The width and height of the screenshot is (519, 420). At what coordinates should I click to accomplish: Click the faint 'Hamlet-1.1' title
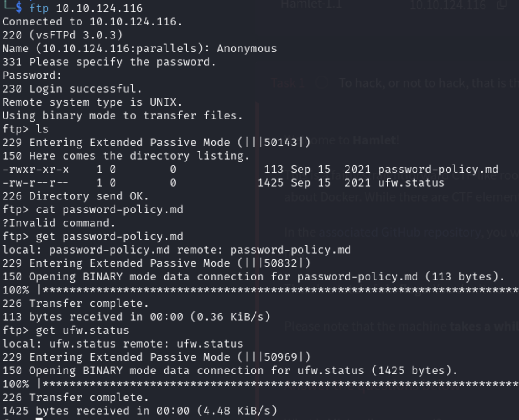311,5
